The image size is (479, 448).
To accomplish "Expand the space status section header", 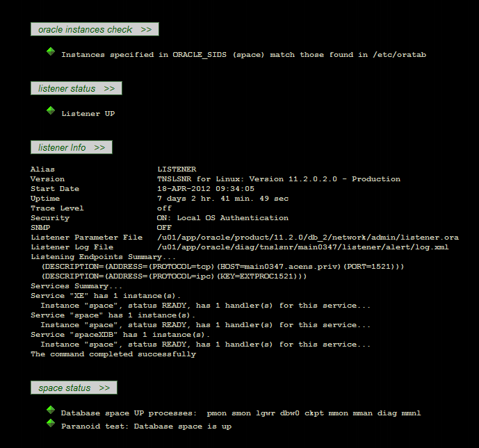I will pos(74,388).
